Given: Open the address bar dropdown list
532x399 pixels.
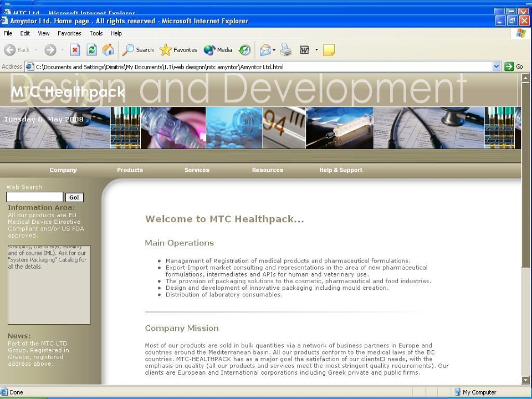Looking at the screenshot, I should click(x=497, y=66).
